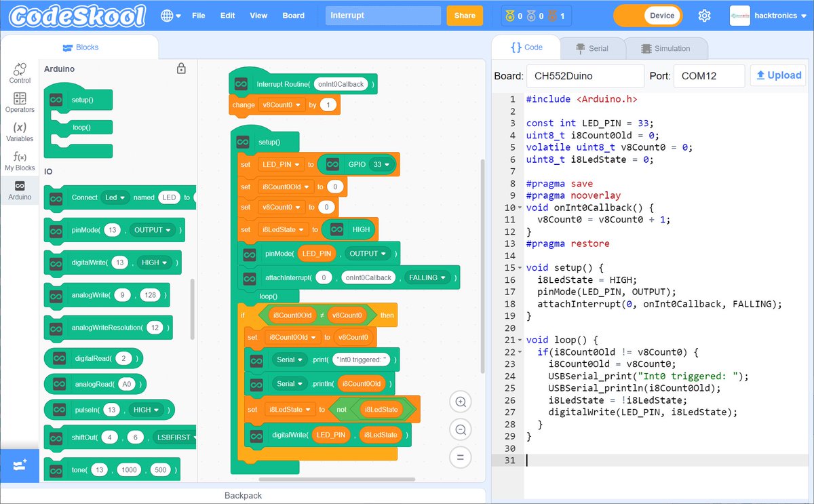Click the silver medal icon
Viewport: 814px width, 504px height.
point(530,16)
